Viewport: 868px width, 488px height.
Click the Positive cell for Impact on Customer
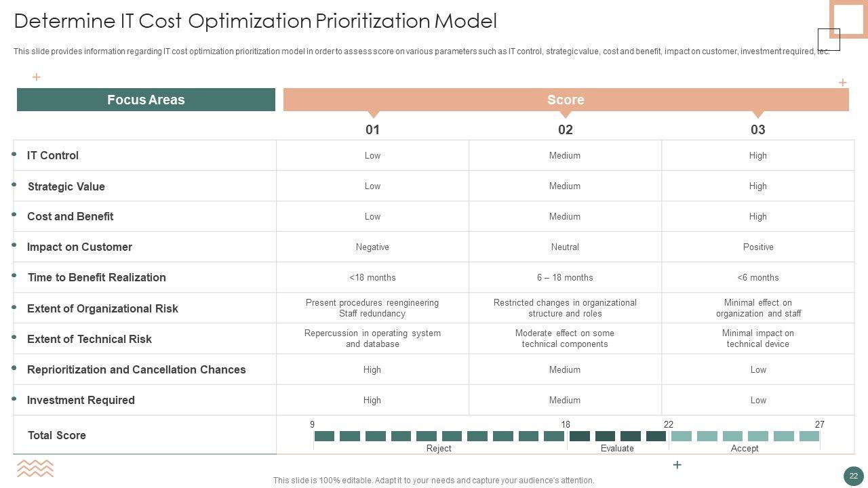757,247
